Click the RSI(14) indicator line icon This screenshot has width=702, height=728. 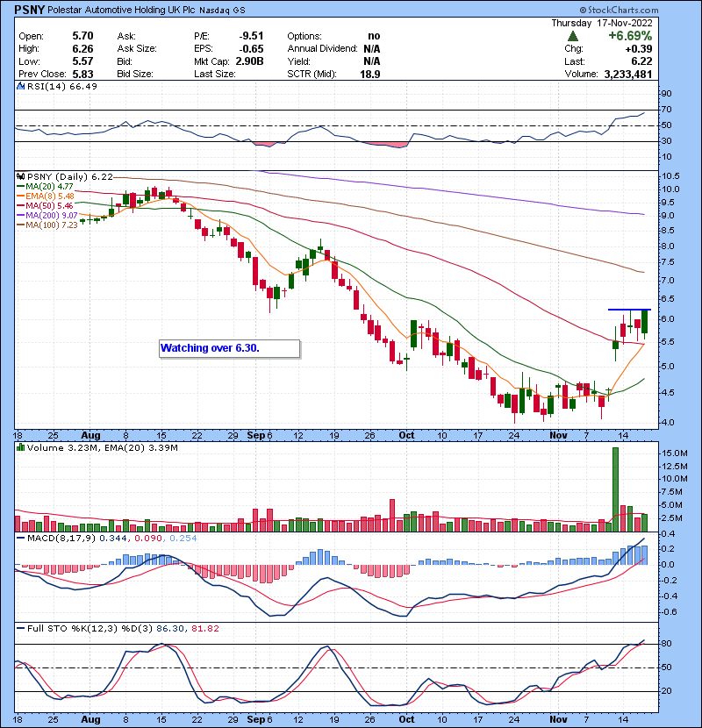tap(20, 86)
